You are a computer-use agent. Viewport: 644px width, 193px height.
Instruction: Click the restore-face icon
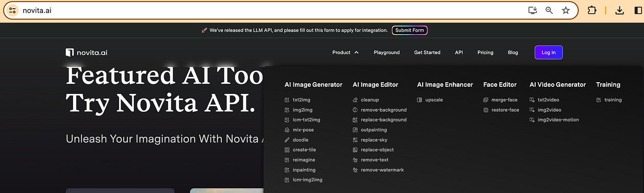point(486,110)
